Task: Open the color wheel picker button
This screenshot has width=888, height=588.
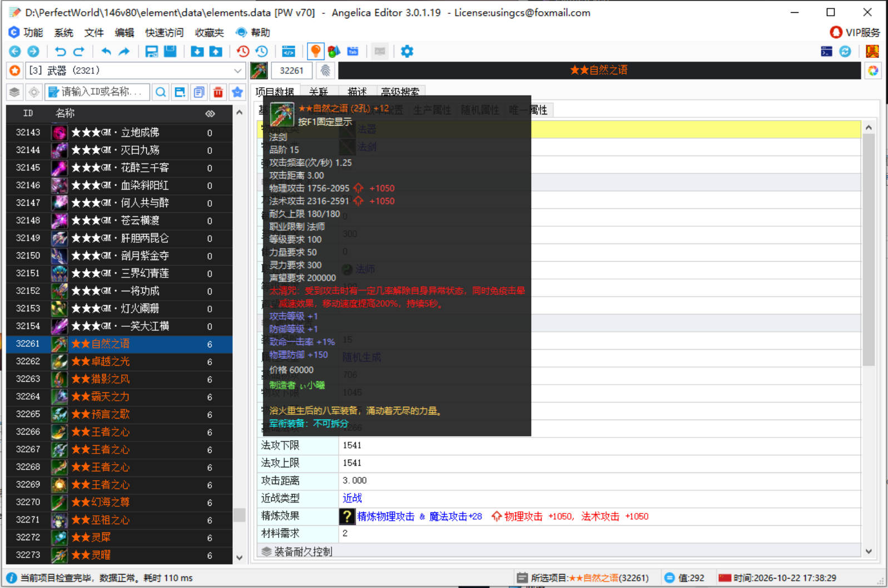Action: [x=873, y=71]
